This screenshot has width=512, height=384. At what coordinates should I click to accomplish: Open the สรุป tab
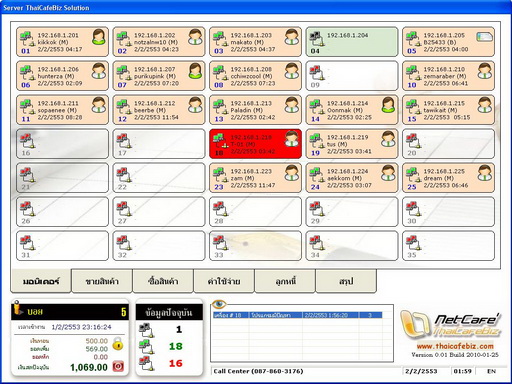click(346, 281)
